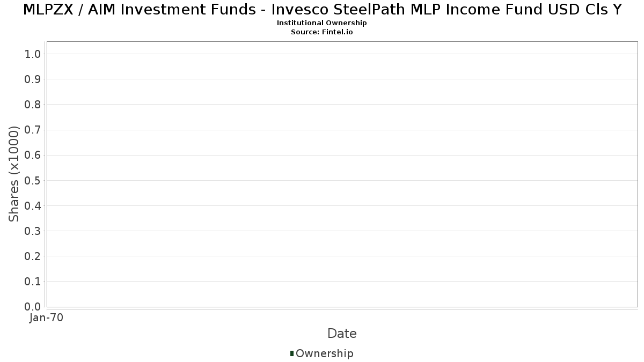Click the 0.0 y-axis tick label
This screenshot has width=644, height=362.
click(x=33, y=307)
